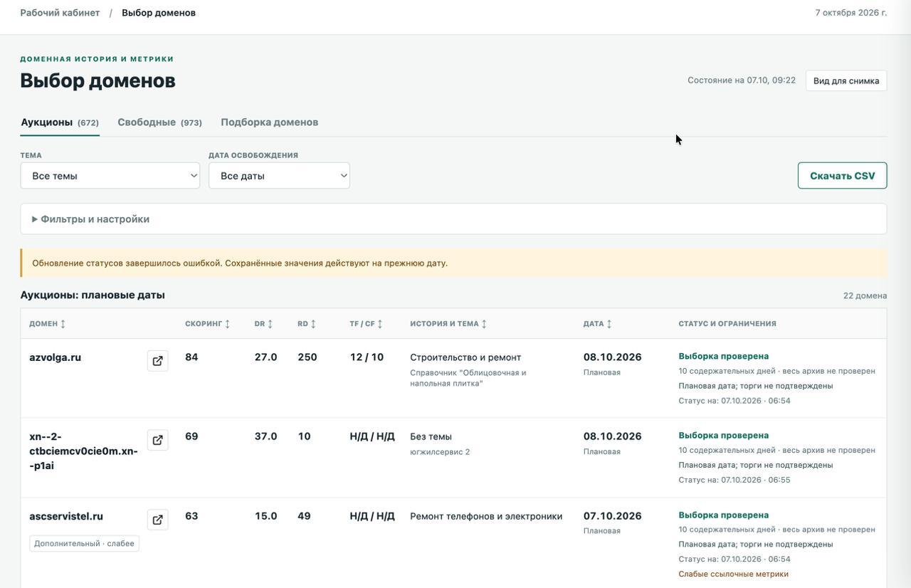The height and width of the screenshot is (588, 911).
Task: Click the Дополнительный · слабее badge
Action: 84,544
